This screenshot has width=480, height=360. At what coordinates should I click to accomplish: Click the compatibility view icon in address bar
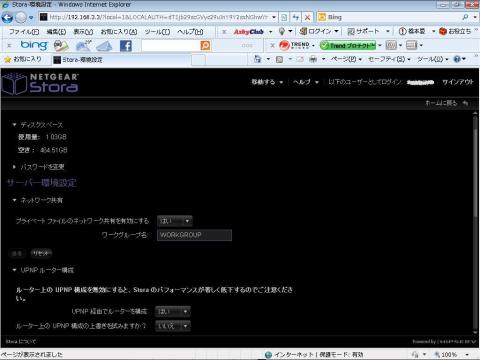[x=284, y=17]
